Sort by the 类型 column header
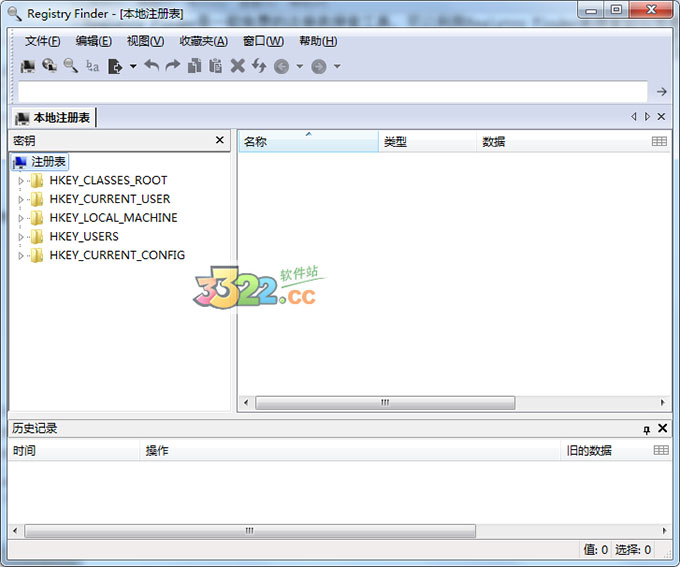The image size is (680, 567). 427,141
